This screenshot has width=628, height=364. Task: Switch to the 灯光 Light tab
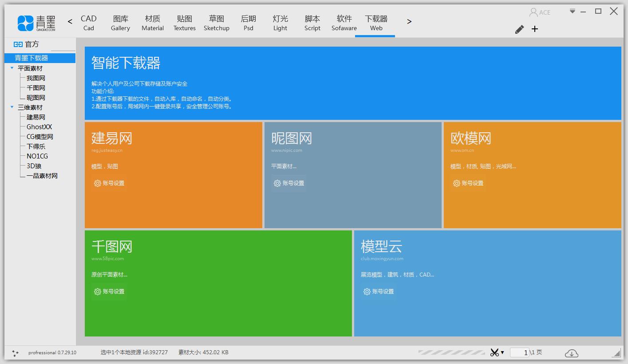click(x=280, y=23)
